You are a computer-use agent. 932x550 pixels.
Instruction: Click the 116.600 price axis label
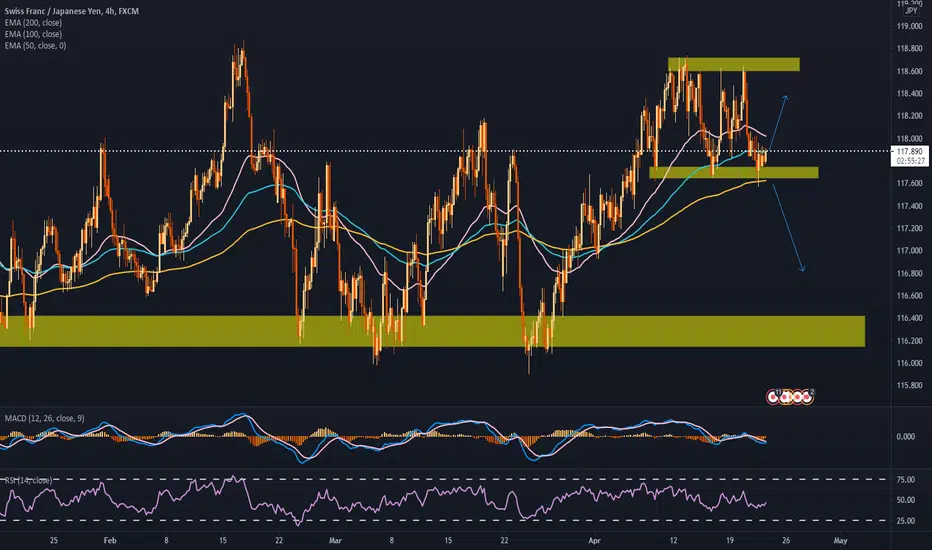coord(909,296)
